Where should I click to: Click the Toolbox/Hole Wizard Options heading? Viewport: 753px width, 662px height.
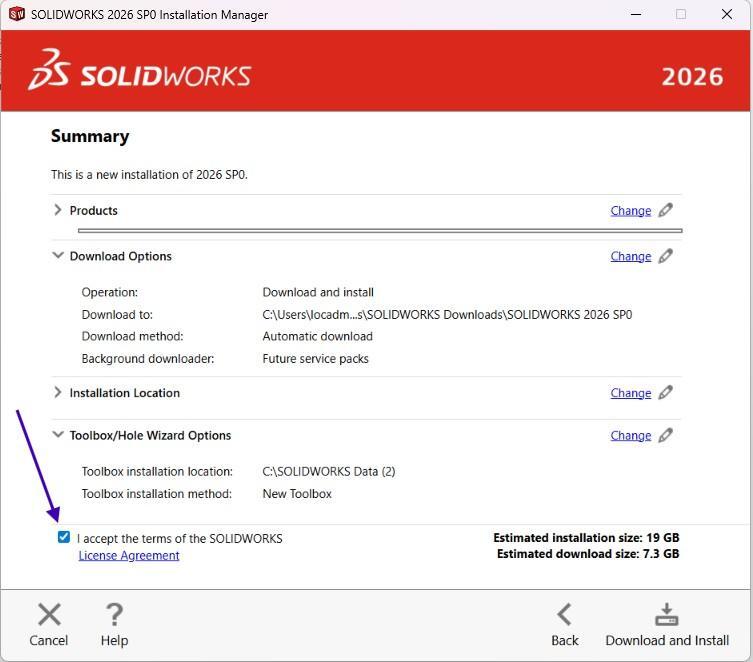[x=150, y=435]
